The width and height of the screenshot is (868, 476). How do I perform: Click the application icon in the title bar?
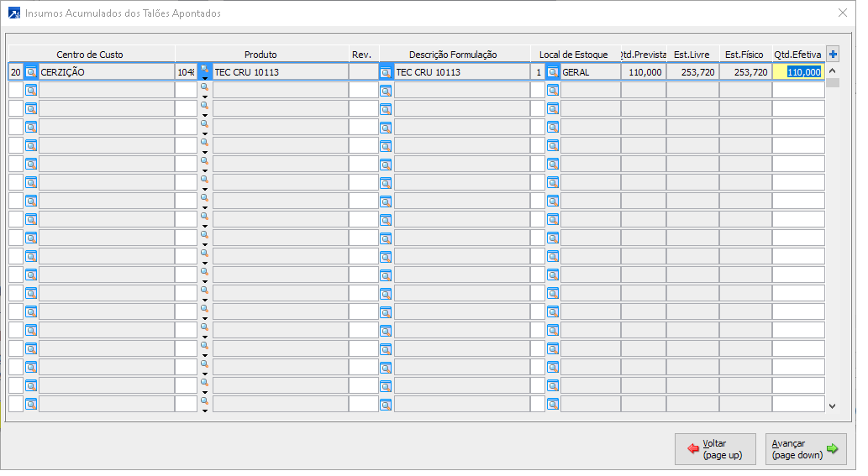[x=13, y=13]
